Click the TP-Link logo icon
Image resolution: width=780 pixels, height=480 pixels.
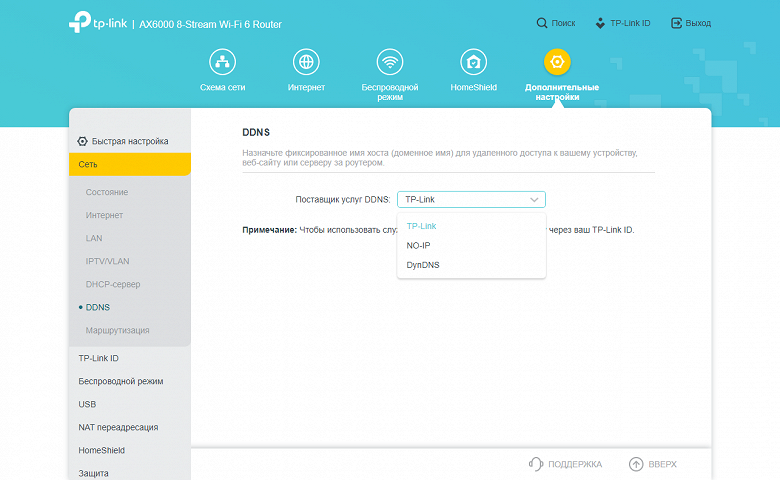click(80, 22)
